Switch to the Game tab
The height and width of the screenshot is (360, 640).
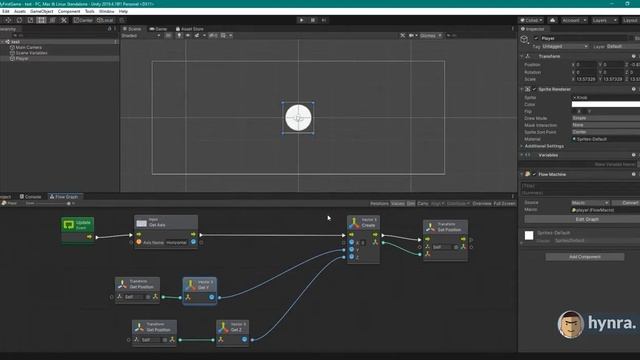tap(158, 29)
